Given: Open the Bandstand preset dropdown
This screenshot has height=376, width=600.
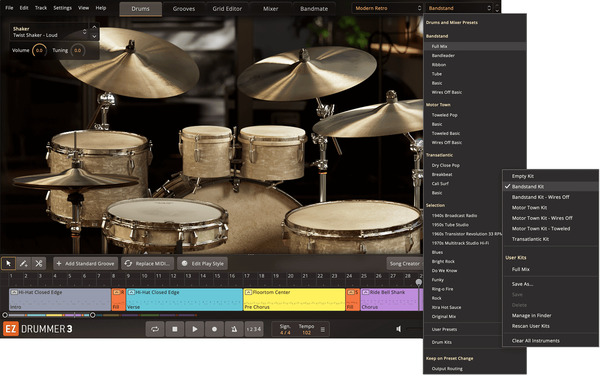Looking at the screenshot, I should pyautogui.click(x=458, y=8).
